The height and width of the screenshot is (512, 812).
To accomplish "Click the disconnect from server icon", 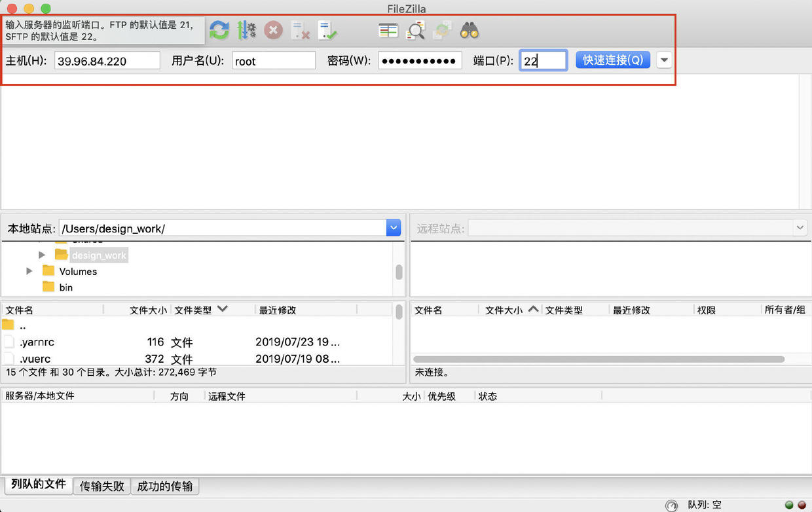I will tap(300, 30).
